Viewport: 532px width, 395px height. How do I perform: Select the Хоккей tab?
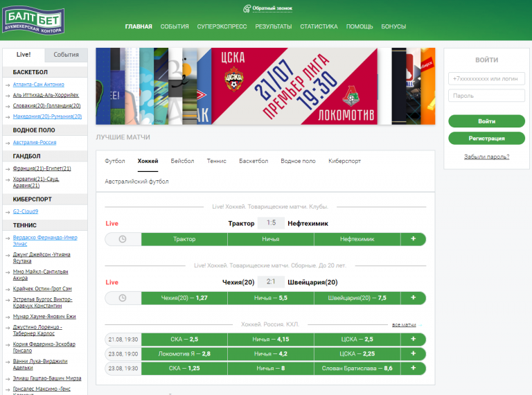tap(148, 161)
